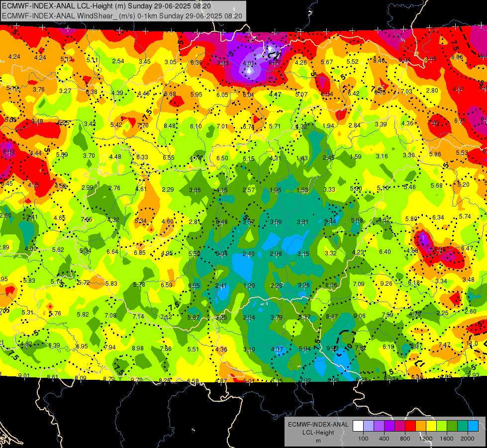Click the legend label 2000

[x=468, y=439]
